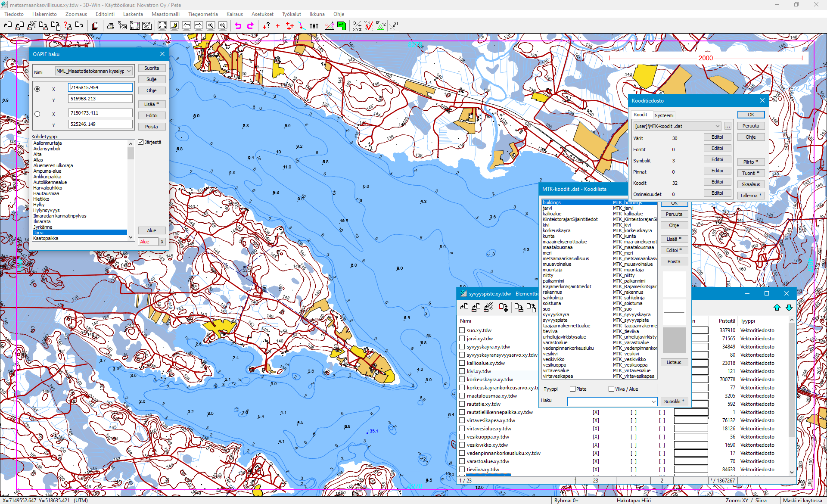
Task: Check the suo.xy.tdw file checkbox
Action: (462, 330)
